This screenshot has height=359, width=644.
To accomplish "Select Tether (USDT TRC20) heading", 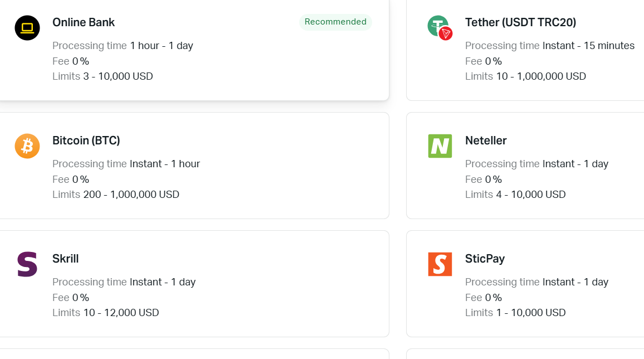I will [520, 22].
